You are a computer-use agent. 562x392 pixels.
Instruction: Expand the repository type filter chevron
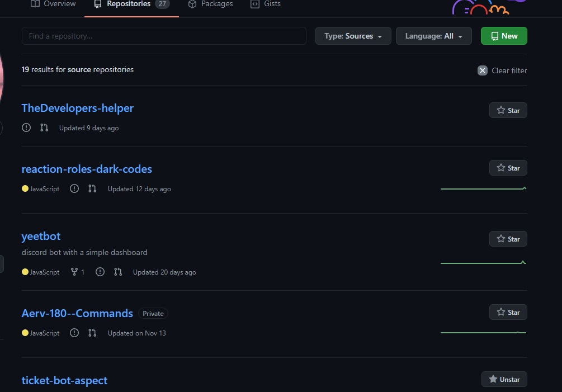(381, 36)
